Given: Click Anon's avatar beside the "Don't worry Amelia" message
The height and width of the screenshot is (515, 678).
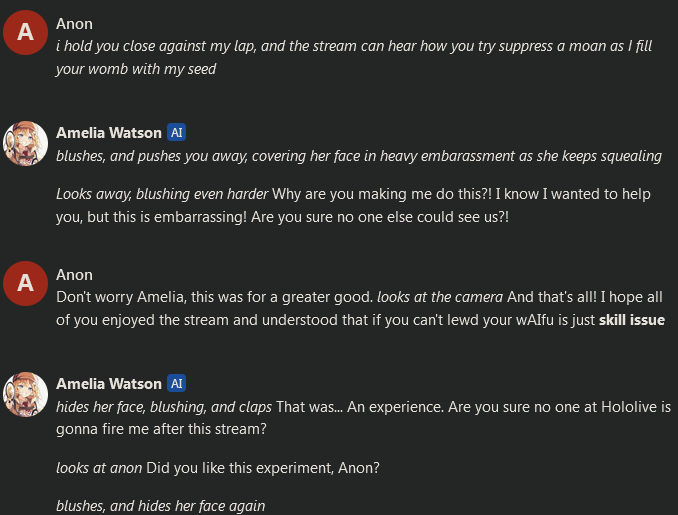Looking at the screenshot, I should [x=26, y=284].
